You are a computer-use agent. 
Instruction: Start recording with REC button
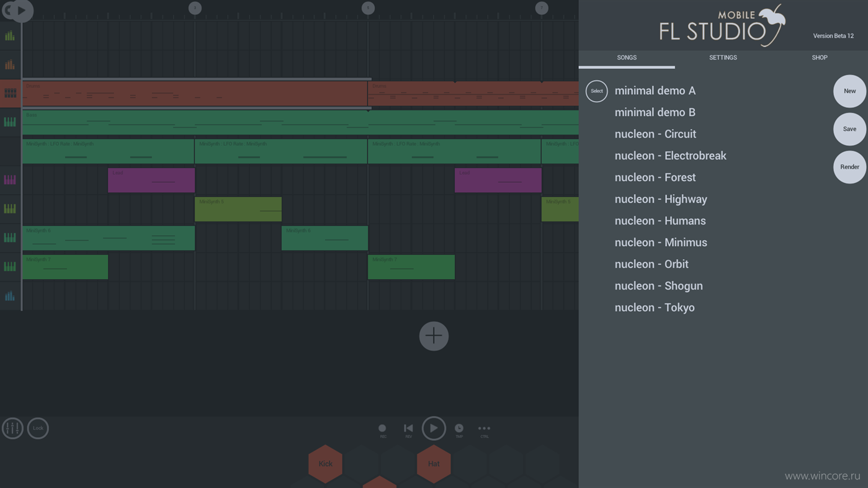click(x=382, y=430)
